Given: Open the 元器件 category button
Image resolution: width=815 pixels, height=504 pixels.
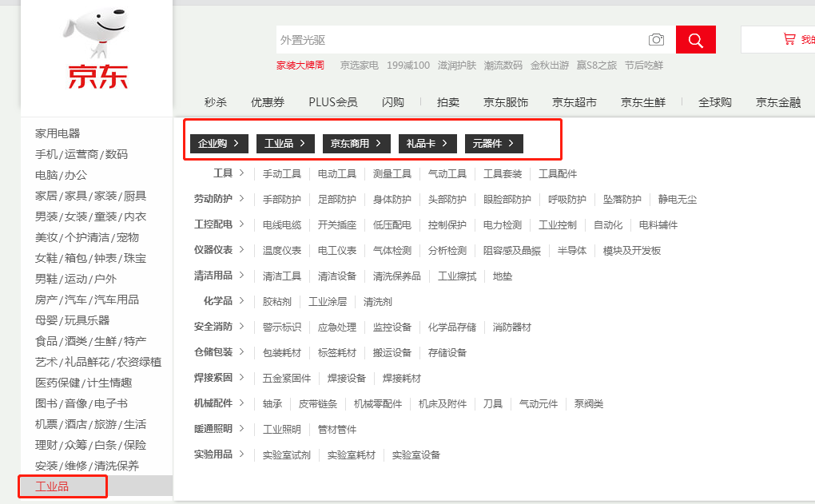Looking at the screenshot, I should click(494, 144).
